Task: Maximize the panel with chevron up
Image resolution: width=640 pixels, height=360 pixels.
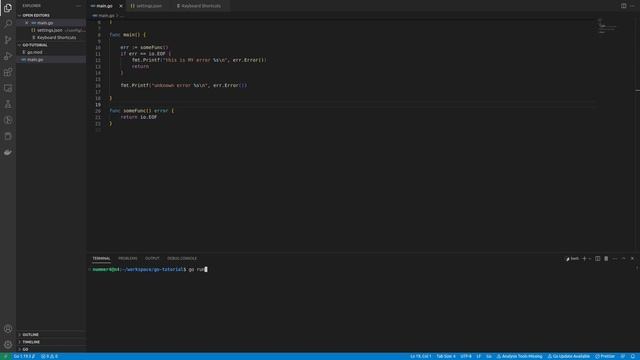Action: pyautogui.click(x=624, y=258)
